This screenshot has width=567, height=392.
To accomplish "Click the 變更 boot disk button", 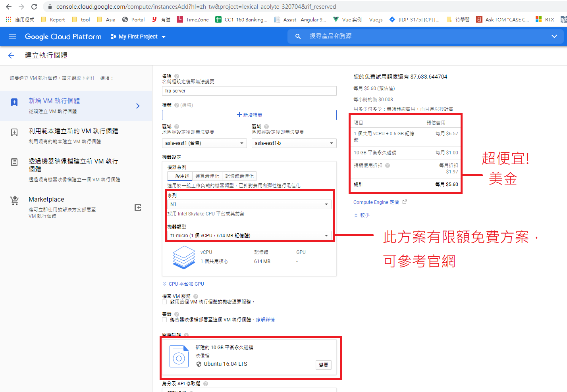I will (323, 365).
